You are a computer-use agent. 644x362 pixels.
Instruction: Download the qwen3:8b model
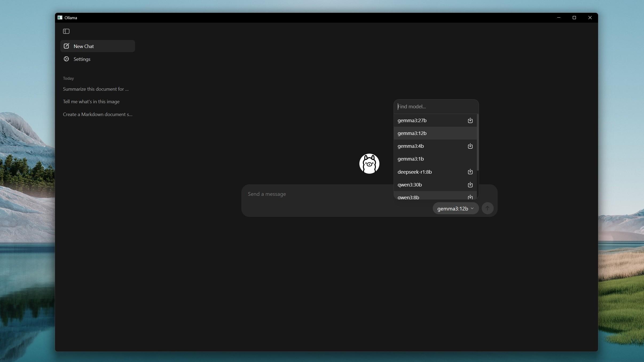coord(470,197)
